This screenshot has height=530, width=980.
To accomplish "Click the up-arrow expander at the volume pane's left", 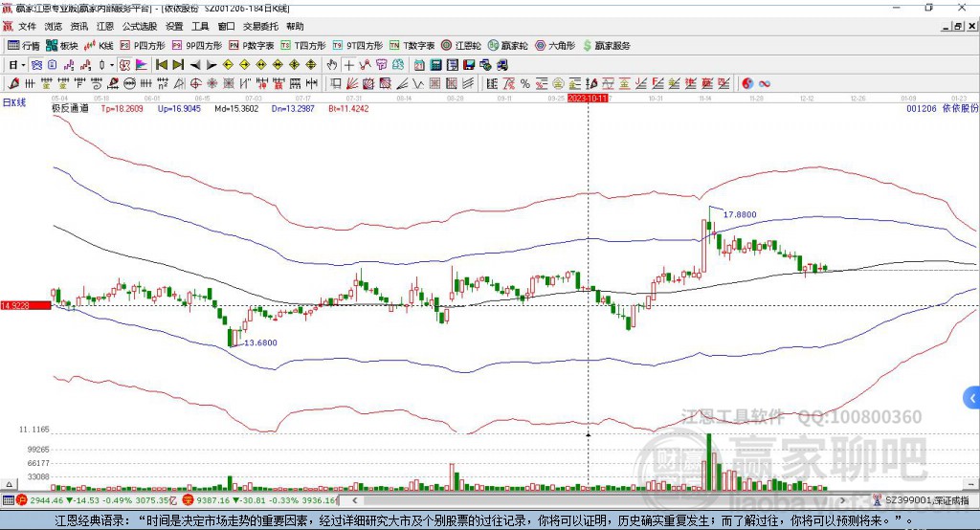I will point(9,484).
